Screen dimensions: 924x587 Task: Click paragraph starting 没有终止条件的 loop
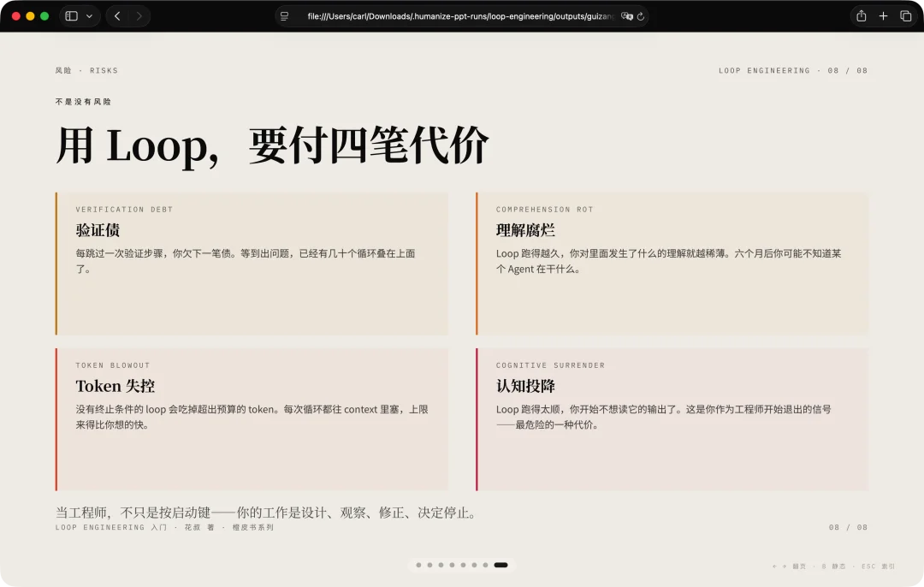tap(252, 417)
